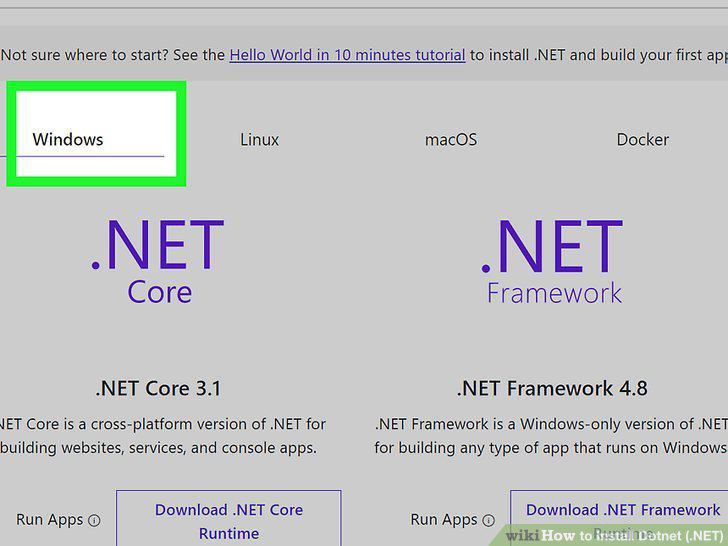Select the Windows tab

(x=68, y=139)
